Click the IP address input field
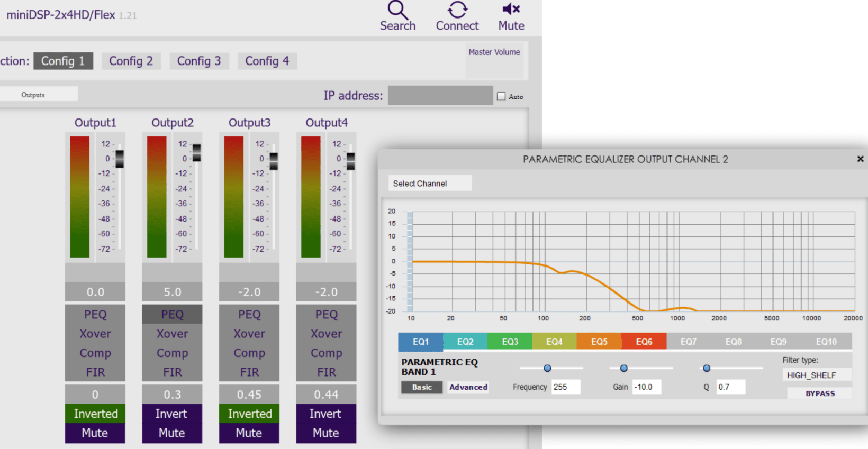Image resolution: width=868 pixels, height=449 pixels. [440, 95]
